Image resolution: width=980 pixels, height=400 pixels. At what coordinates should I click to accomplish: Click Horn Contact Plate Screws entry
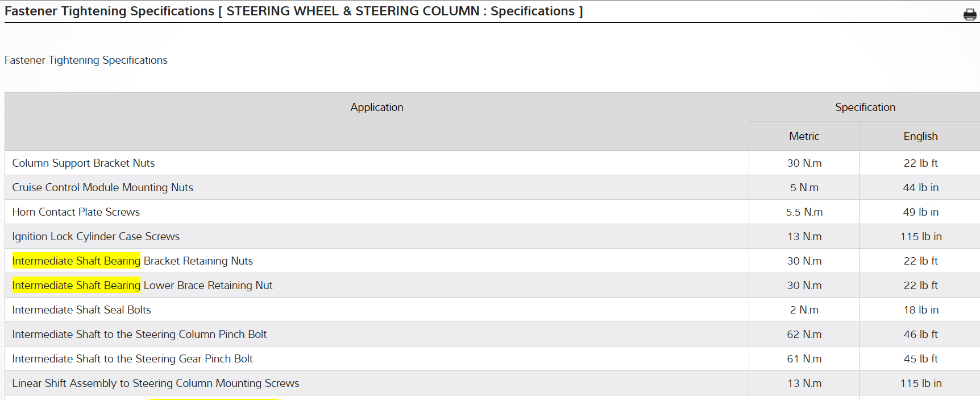[x=76, y=212]
